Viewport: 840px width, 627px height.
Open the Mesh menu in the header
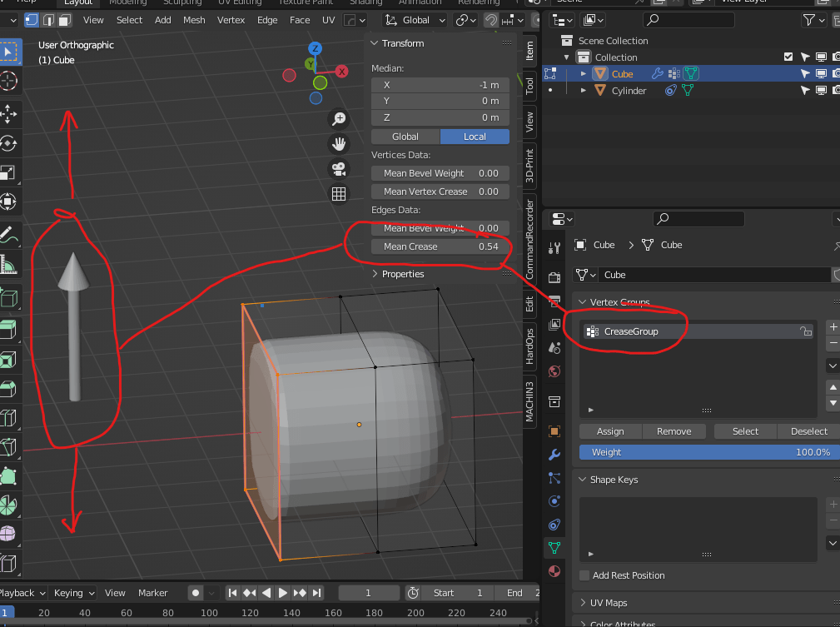(194, 20)
